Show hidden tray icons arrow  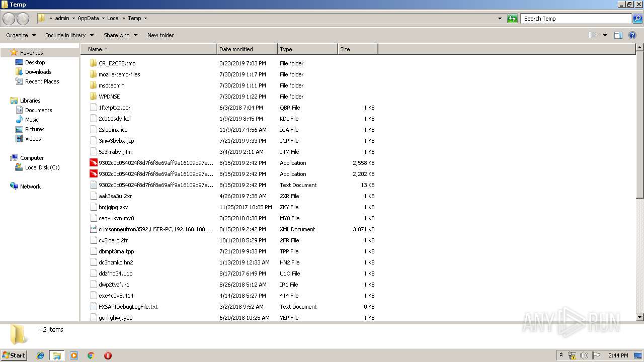tap(561, 355)
